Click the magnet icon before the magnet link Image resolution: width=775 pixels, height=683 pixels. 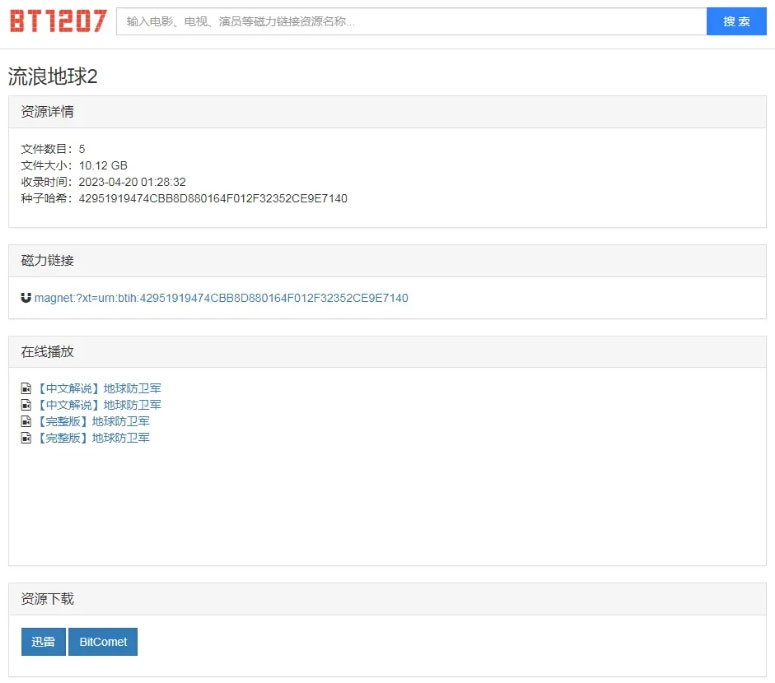pos(26,298)
